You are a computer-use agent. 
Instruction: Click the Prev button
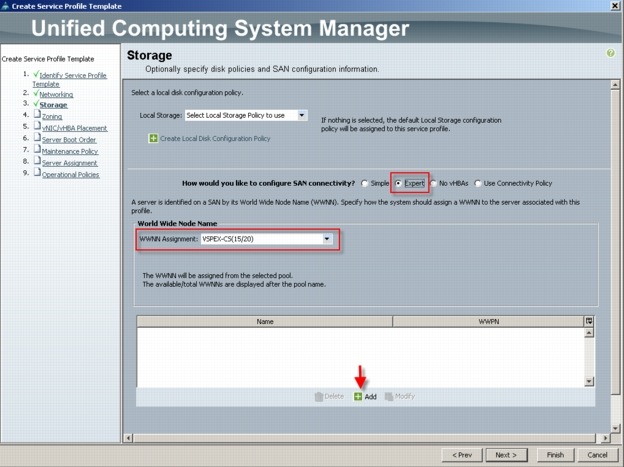(462, 455)
